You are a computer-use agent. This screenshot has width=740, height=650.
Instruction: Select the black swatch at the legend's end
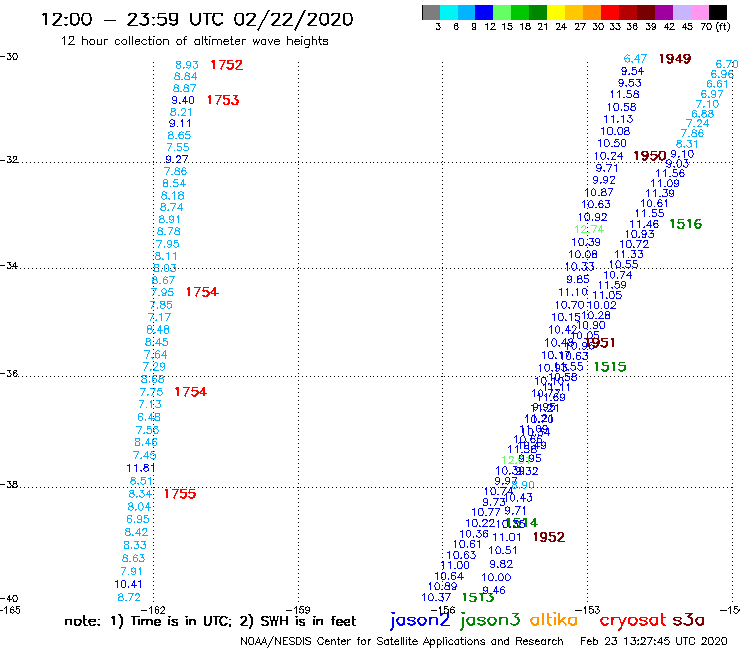[718, 12]
